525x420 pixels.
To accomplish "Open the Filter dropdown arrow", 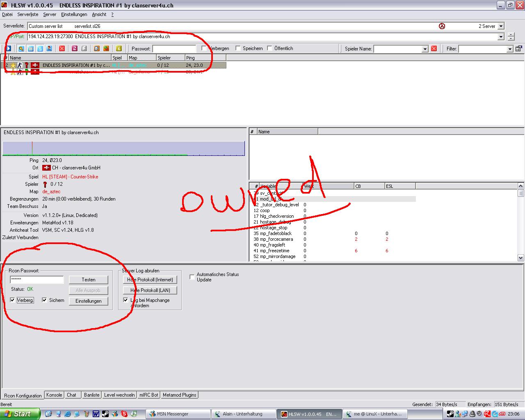I will point(510,49).
